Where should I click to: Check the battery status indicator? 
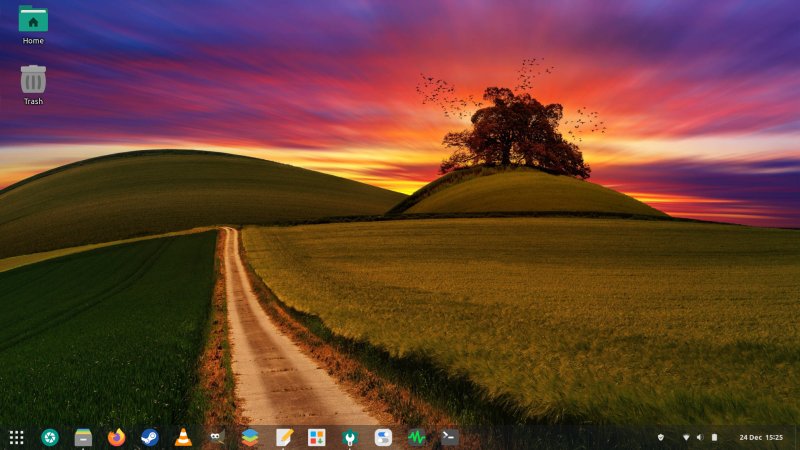(714, 437)
